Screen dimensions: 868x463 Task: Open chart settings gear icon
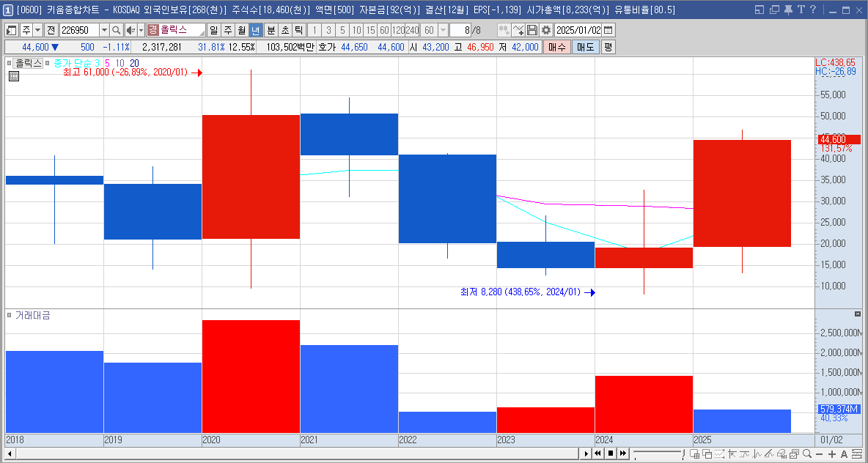tap(546, 30)
